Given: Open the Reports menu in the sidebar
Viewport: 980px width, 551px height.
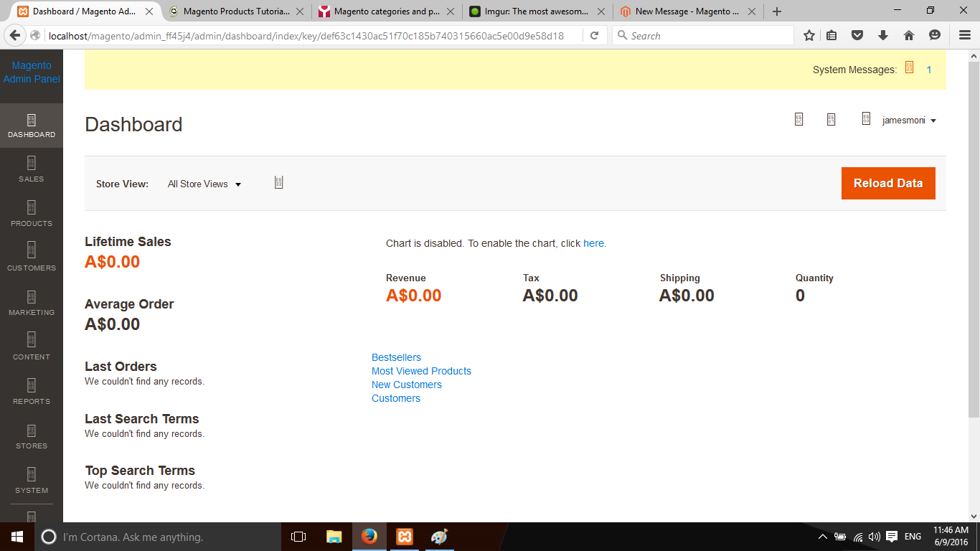Looking at the screenshot, I should [32, 392].
